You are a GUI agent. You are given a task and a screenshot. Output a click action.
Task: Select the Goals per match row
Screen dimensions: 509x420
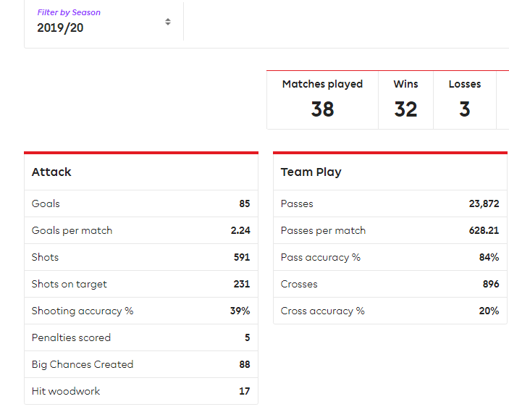click(140, 231)
